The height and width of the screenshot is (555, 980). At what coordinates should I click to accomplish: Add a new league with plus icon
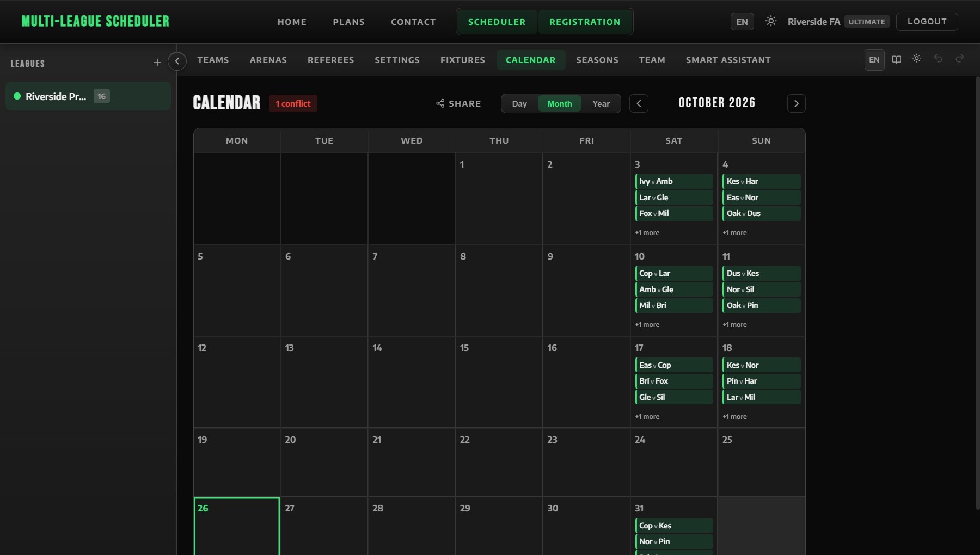(157, 63)
